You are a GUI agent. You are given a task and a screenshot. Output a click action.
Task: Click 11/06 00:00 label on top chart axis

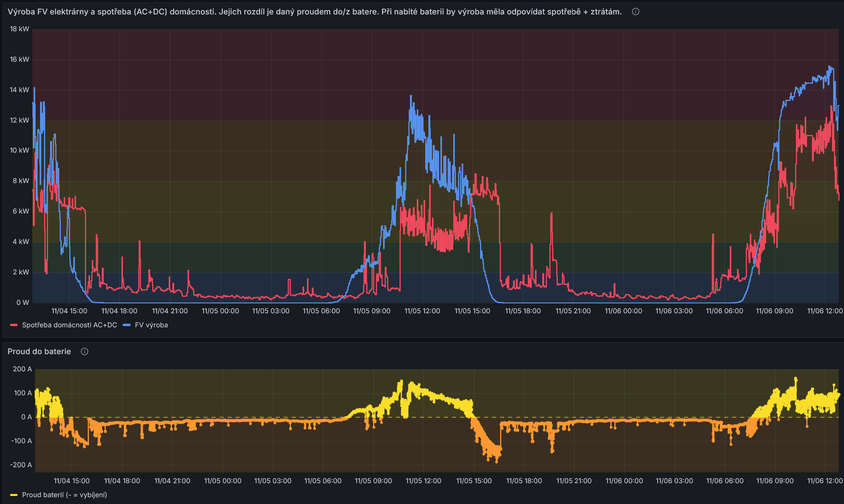click(623, 311)
